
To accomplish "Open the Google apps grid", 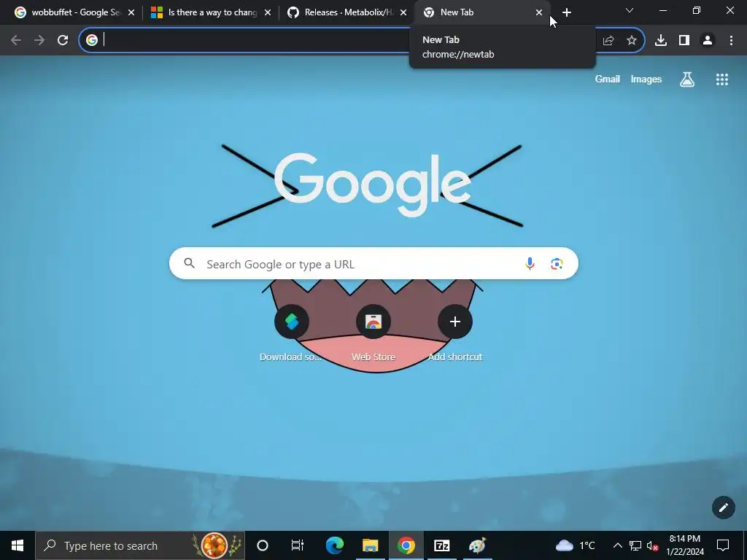I will (x=722, y=79).
